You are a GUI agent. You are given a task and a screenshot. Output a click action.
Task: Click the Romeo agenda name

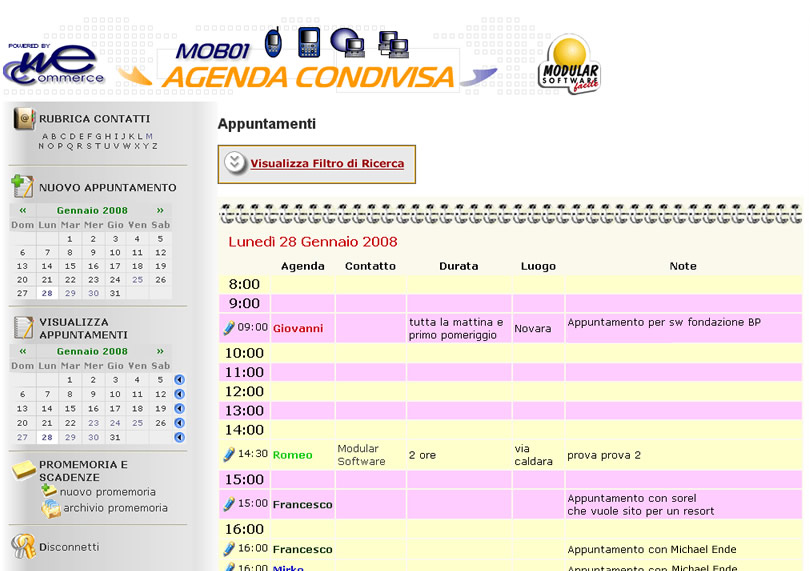(x=292, y=455)
